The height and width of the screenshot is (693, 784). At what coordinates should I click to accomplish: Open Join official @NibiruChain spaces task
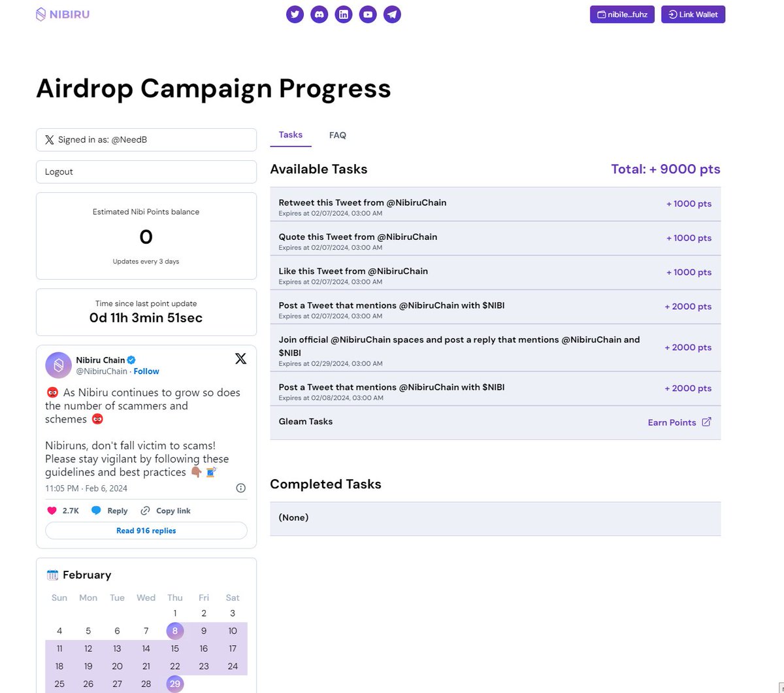click(495, 348)
